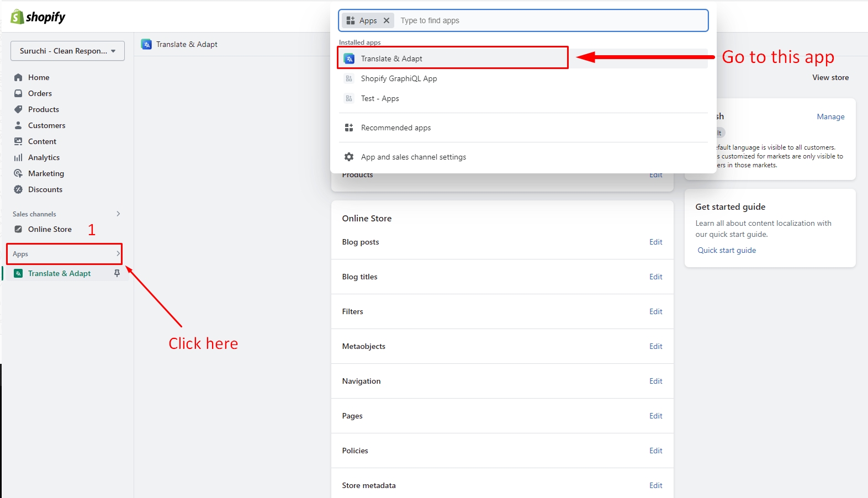Click the Marketing target icon

coord(18,173)
